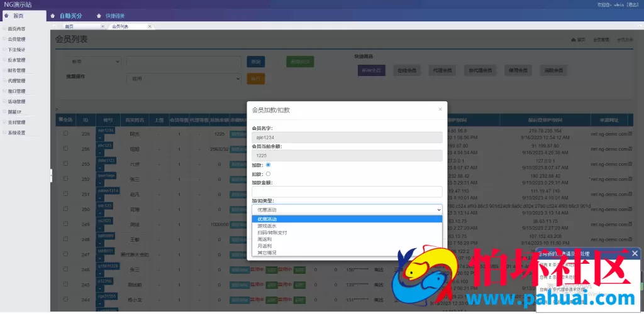Click the icon beside 首页内容 in the sidebar
644x314 pixels.
pyautogui.click(x=4, y=29)
